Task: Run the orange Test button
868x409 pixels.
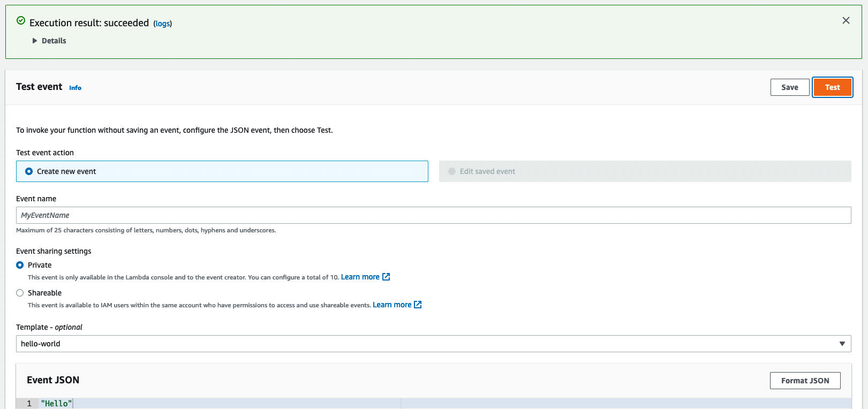Action: [833, 87]
